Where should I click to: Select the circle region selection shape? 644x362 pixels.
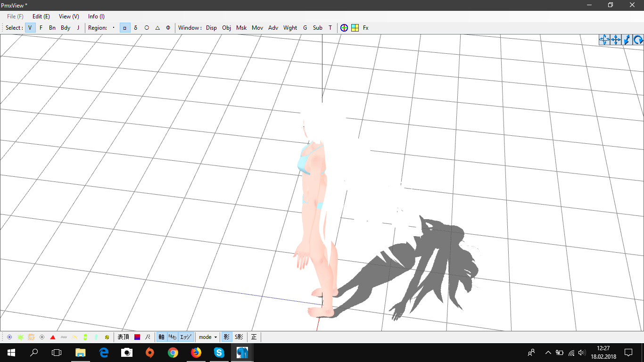[147, 28]
